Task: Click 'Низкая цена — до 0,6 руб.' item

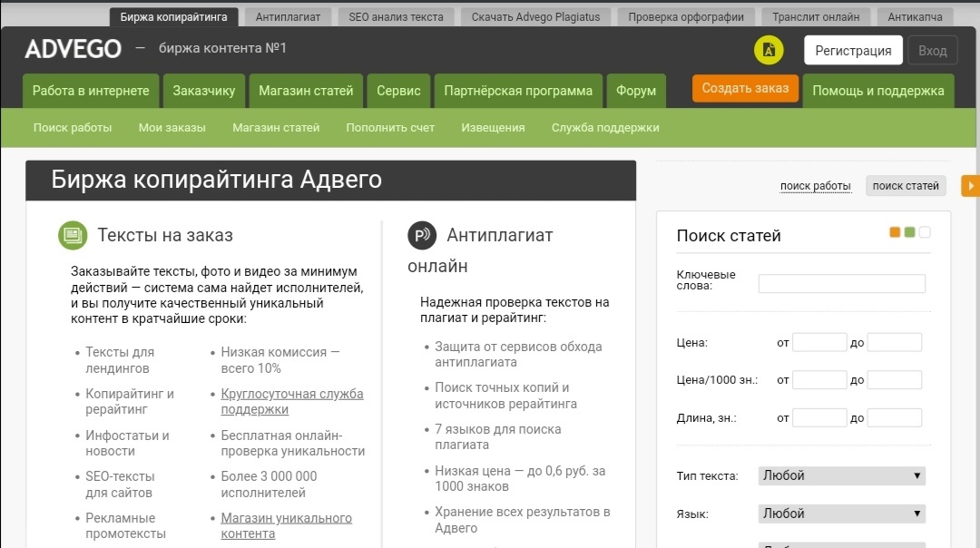Action: tap(520, 479)
